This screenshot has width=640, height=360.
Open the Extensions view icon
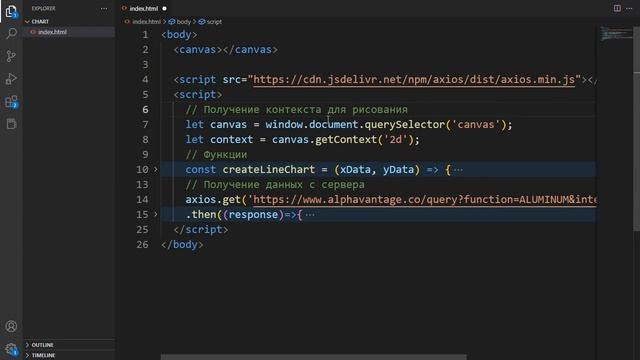pyautogui.click(x=11, y=102)
